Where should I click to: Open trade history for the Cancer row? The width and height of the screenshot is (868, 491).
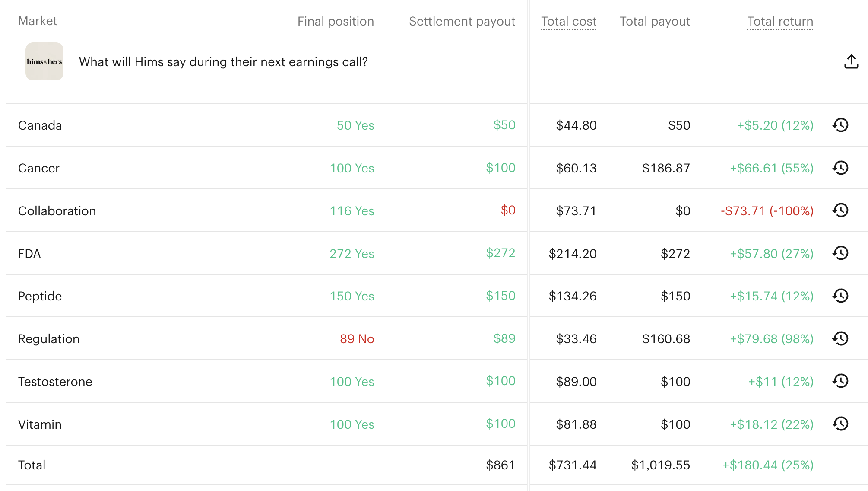(x=840, y=168)
